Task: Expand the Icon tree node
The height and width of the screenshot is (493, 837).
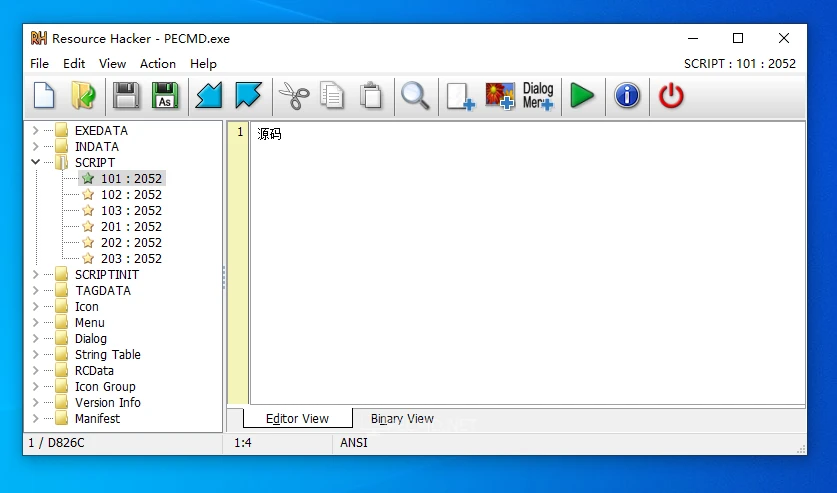Action: coord(35,306)
